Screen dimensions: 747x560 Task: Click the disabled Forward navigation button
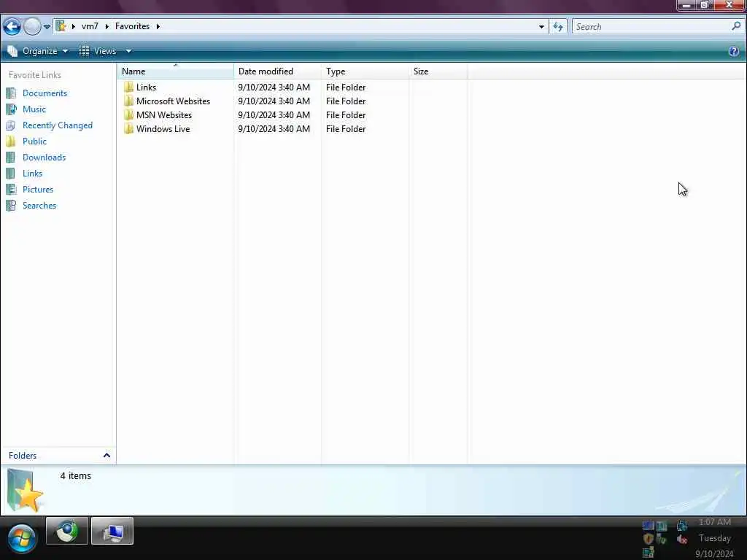click(x=32, y=27)
